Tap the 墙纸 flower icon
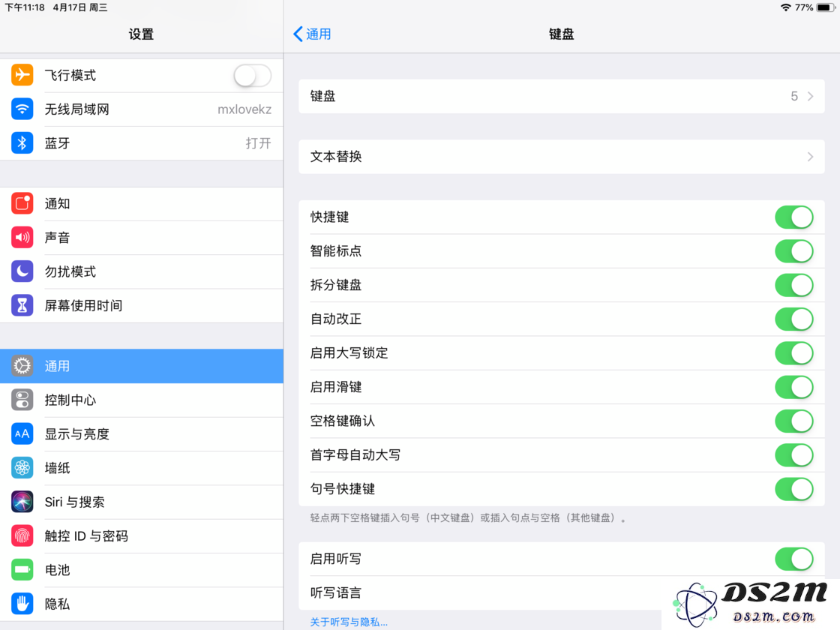 pos(22,468)
